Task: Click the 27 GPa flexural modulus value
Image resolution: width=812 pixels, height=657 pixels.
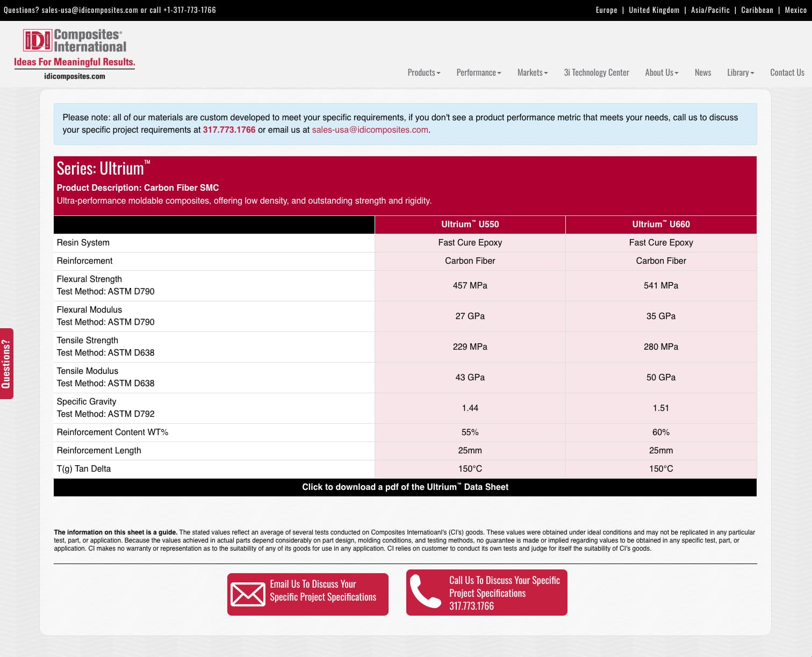Action: coord(470,316)
